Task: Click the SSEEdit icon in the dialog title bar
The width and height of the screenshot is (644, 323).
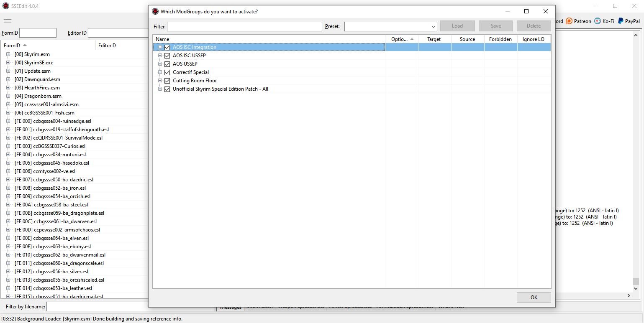Action: click(x=155, y=11)
